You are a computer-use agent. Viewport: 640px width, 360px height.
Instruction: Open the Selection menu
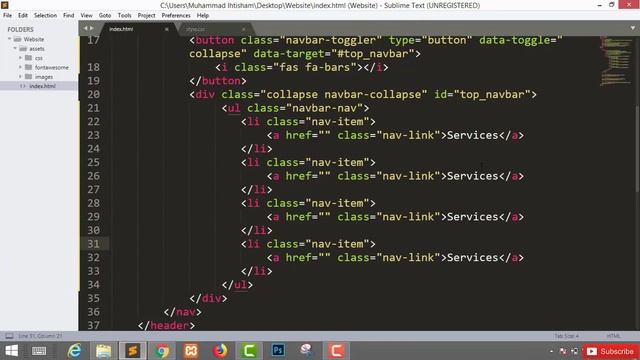click(45, 16)
